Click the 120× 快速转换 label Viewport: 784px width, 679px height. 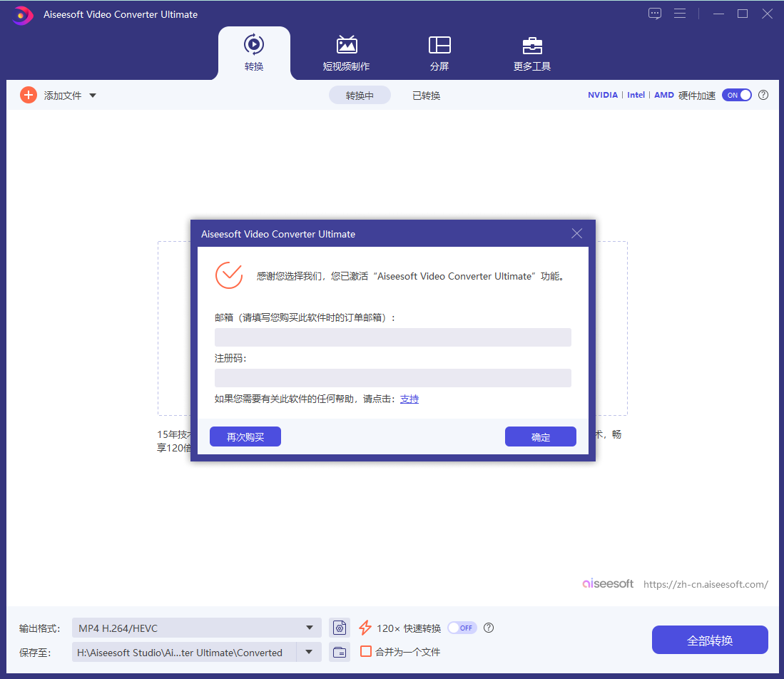click(x=409, y=628)
